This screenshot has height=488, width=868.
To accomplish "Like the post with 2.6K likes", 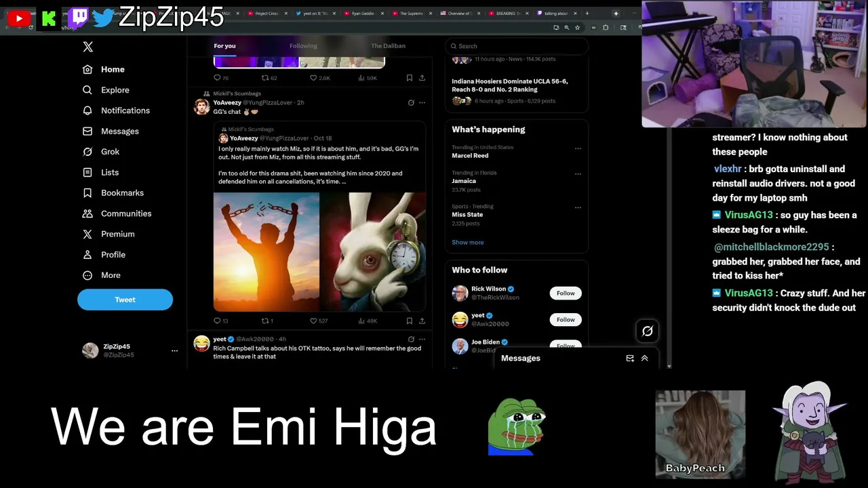I will [x=319, y=78].
